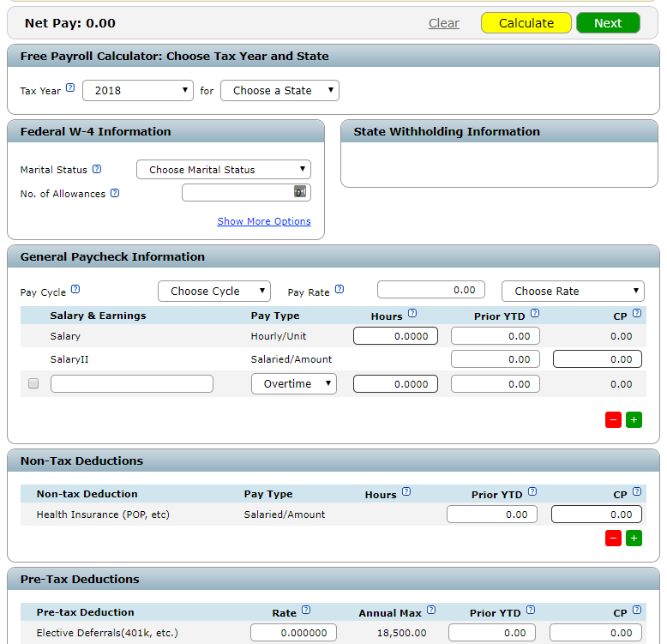The image size is (667, 644).
Task: Open Non-tax Deduction CP help icon
Action: click(x=637, y=491)
